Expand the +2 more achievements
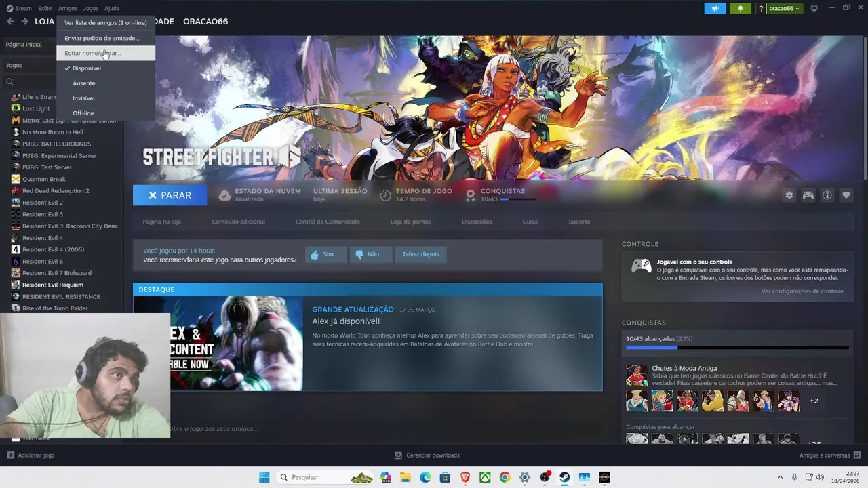Viewport: 868px width, 488px height. 814,401
